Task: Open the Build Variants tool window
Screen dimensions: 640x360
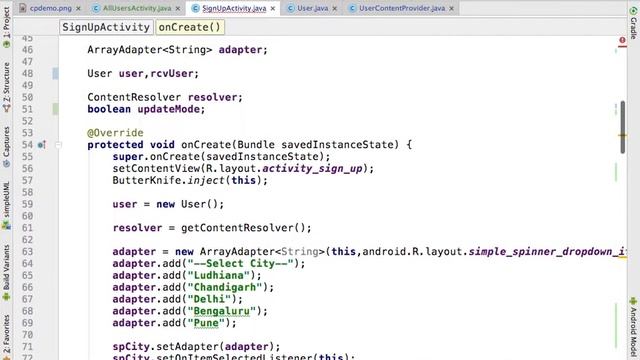Action: point(6,273)
